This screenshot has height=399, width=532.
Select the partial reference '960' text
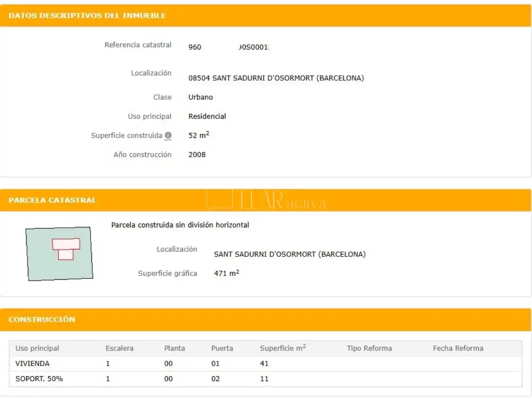click(x=195, y=47)
